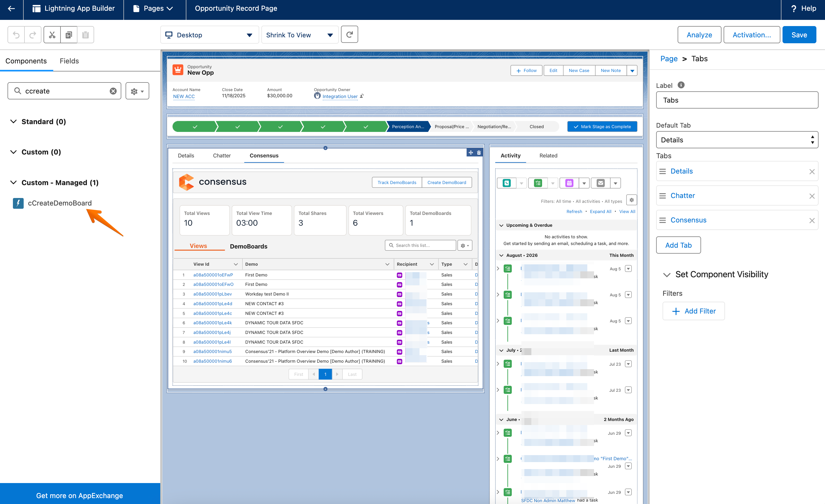
Task: Remove the Chatter tab
Action: pyautogui.click(x=812, y=196)
